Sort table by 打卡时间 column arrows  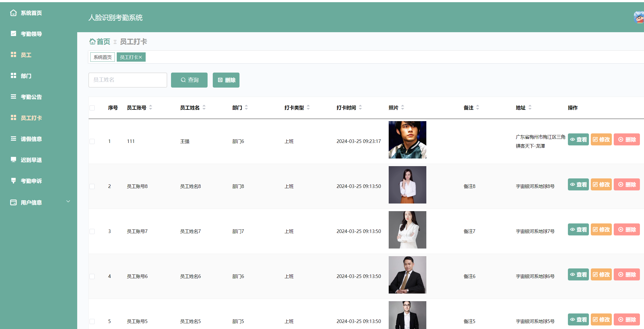pos(360,107)
